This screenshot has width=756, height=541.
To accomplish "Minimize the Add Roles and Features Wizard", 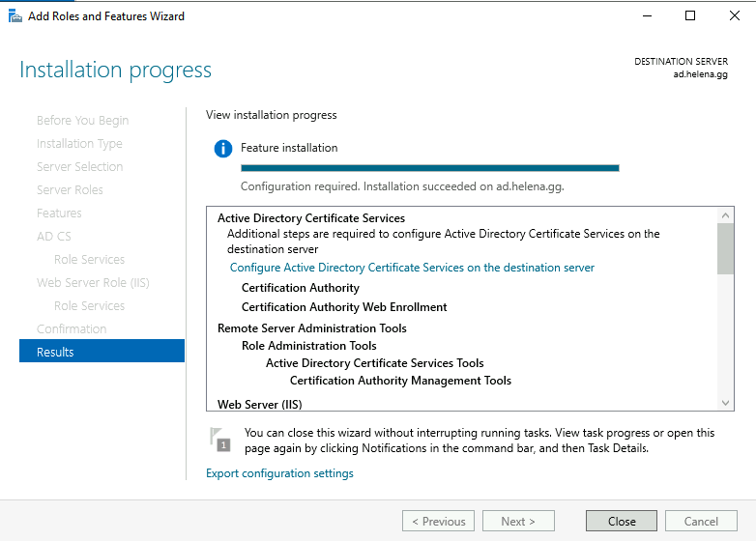I will point(645,15).
